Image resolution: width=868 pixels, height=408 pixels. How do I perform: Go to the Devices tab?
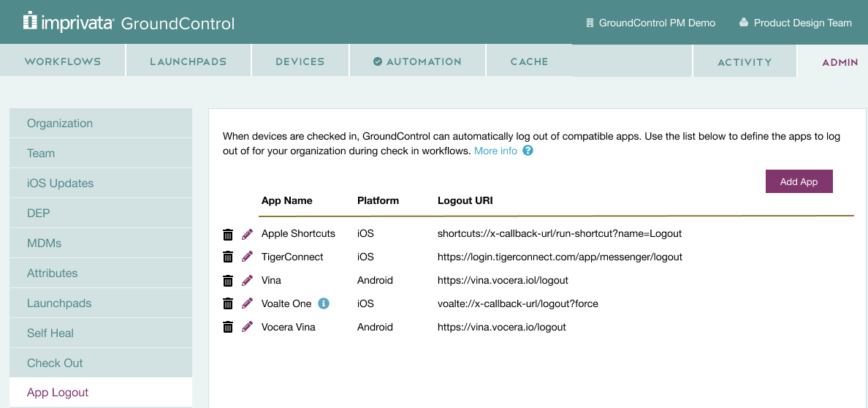[300, 61]
